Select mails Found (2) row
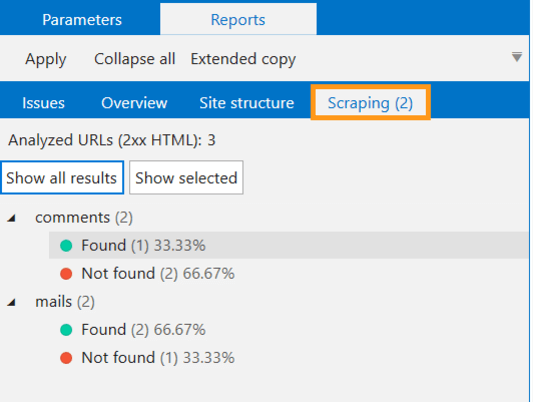This screenshot has width=533, height=402. [x=289, y=330]
